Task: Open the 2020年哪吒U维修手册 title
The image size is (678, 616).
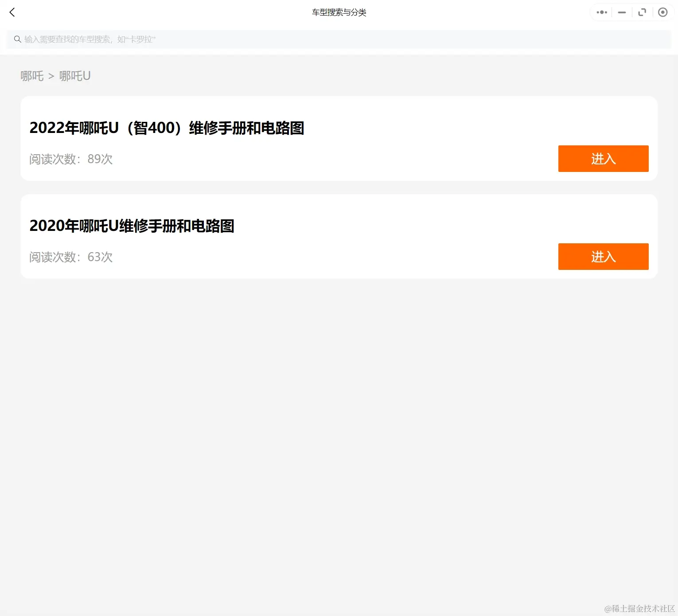Action: 132,226
